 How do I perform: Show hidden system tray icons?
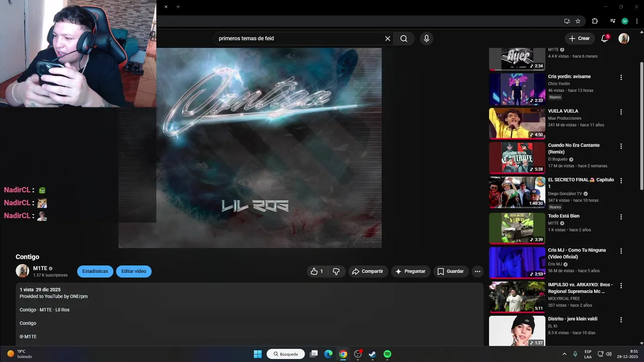click(564, 354)
